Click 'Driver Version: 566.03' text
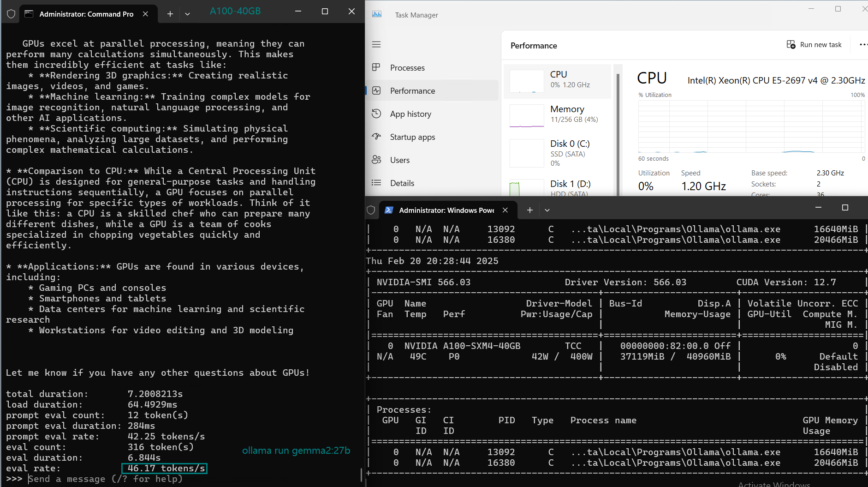Image resolution: width=868 pixels, height=487 pixels. coord(625,282)
